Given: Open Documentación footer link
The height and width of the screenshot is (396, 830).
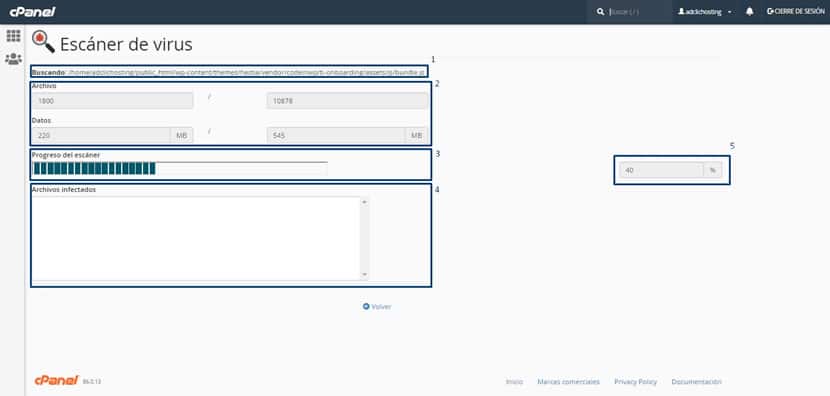Looking at the screenshot, I should click(696, 382).
